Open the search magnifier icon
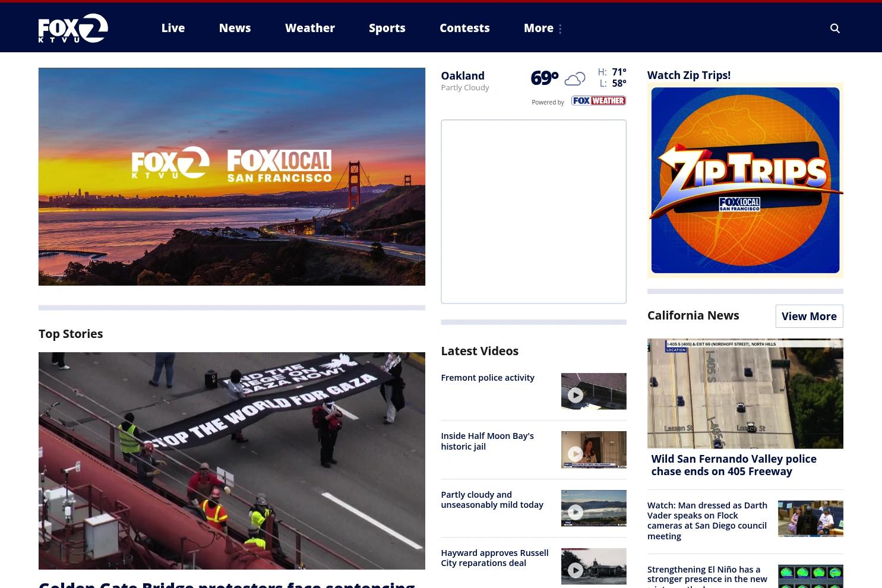The height and width of the screenshot is (588, 882). (x=834, y=28)
